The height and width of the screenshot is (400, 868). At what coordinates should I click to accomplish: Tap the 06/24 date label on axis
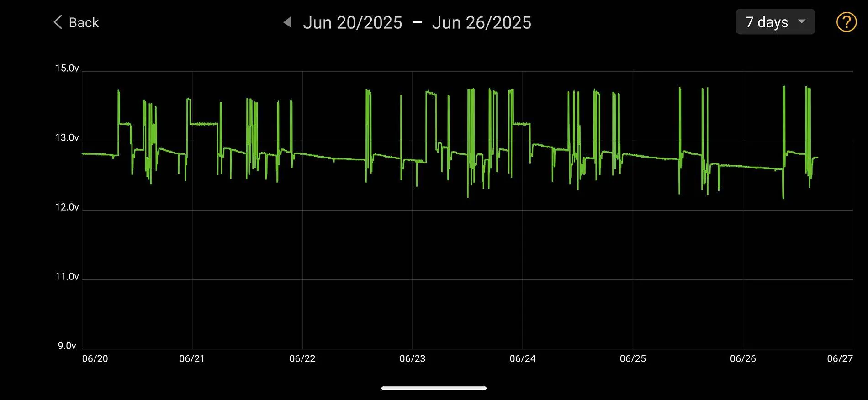tap(523, 359)
